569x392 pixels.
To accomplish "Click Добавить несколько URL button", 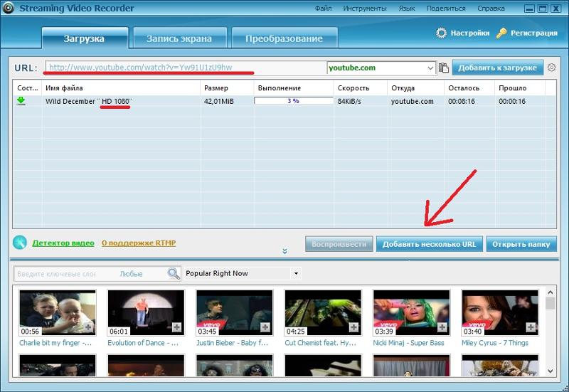I will pyautogui.click(x=430, y=244).
